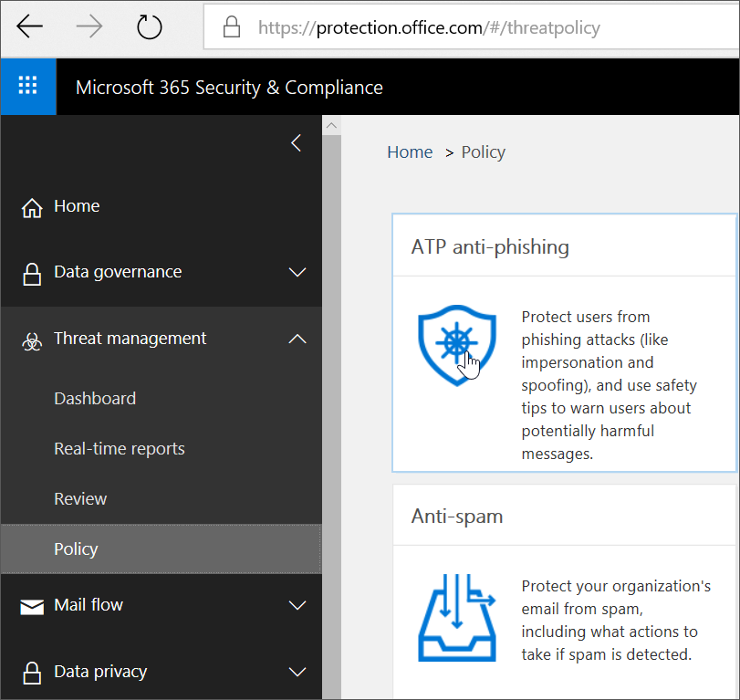Image resolution: width=740 pixels, height=700 pixels.
Task: Open the ATP anti-phishing card title
Action: [x=490, y=246]
